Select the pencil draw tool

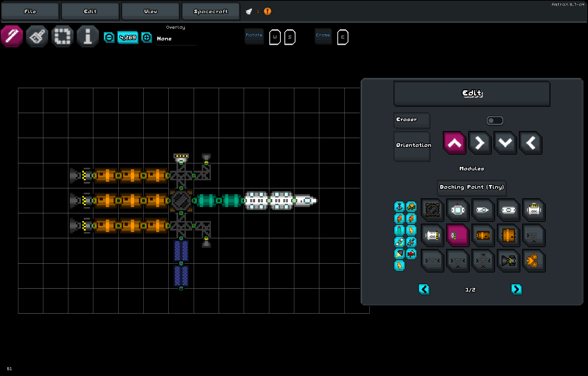click(12, 36)
